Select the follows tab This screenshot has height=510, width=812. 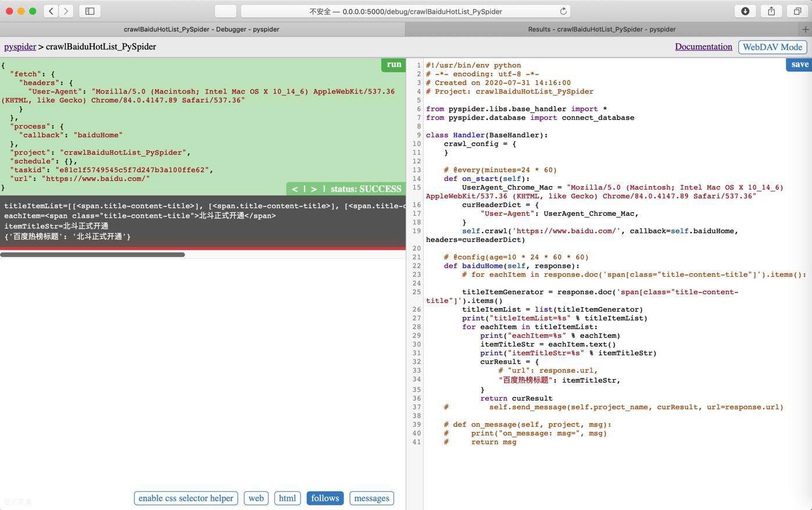325,498
